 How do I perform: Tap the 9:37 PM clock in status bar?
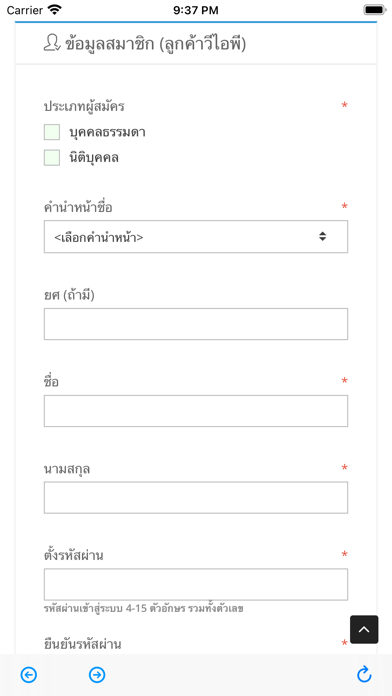[196, 10]
